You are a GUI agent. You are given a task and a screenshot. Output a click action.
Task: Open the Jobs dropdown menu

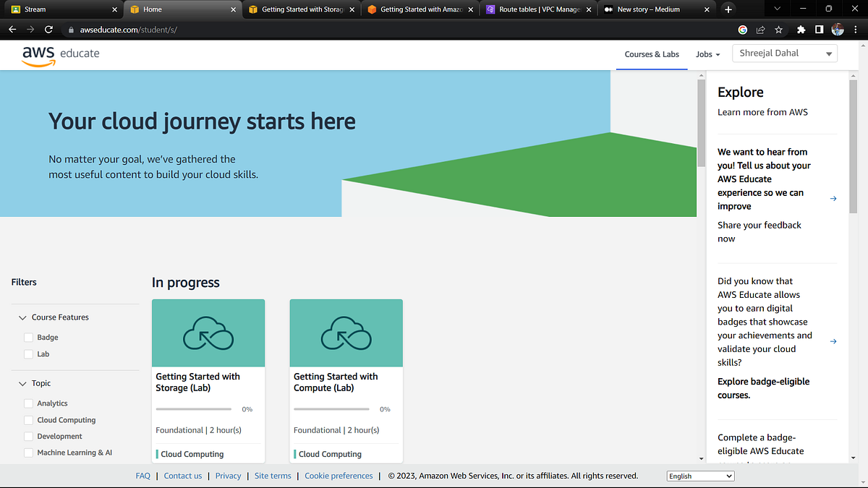707,54
